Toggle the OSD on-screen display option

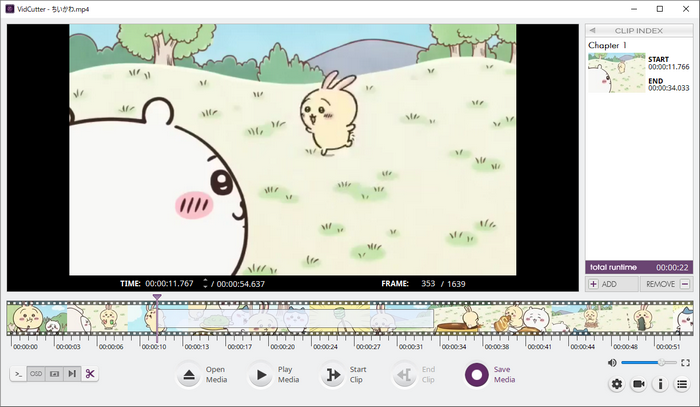pyautogui.click(x=36, y=374)
